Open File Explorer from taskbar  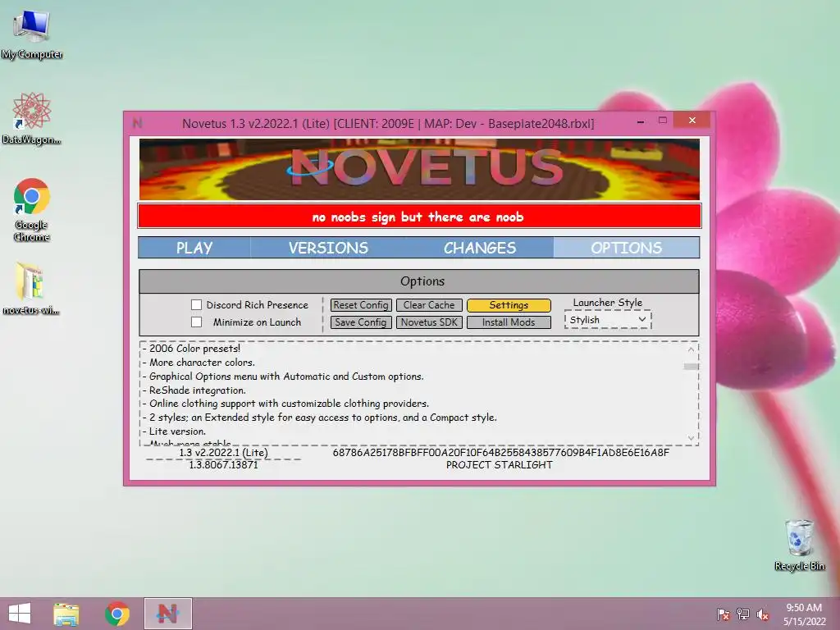point(66,614)
